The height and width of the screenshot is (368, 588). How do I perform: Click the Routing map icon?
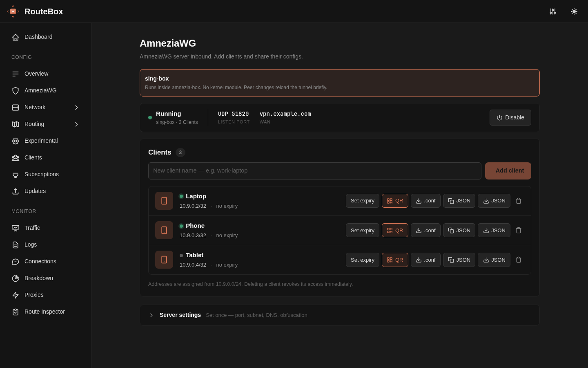point(16,124)
